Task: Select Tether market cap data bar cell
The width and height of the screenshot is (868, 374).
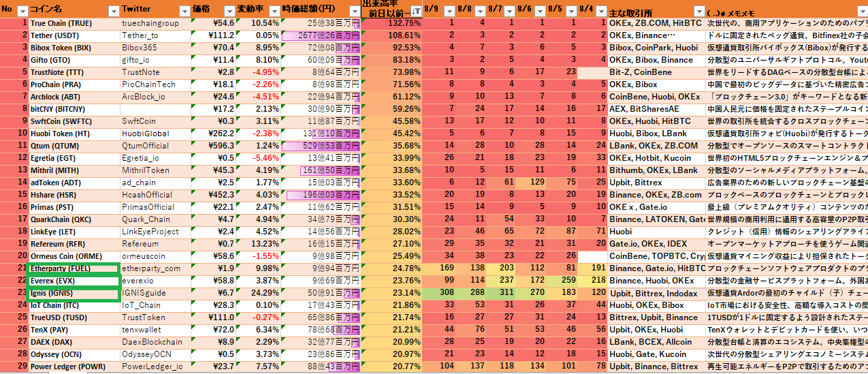Action: pos(321,35)
